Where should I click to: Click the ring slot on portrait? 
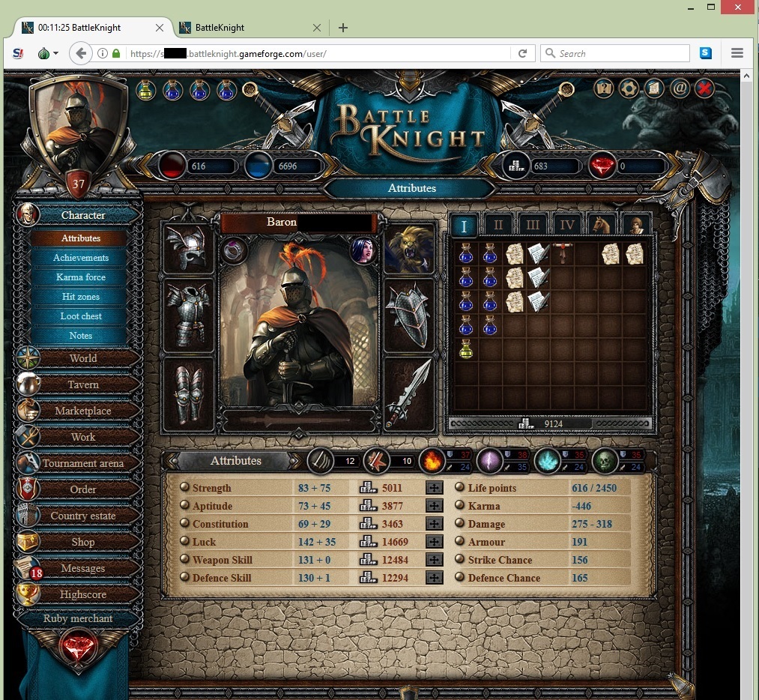[235, 250]
